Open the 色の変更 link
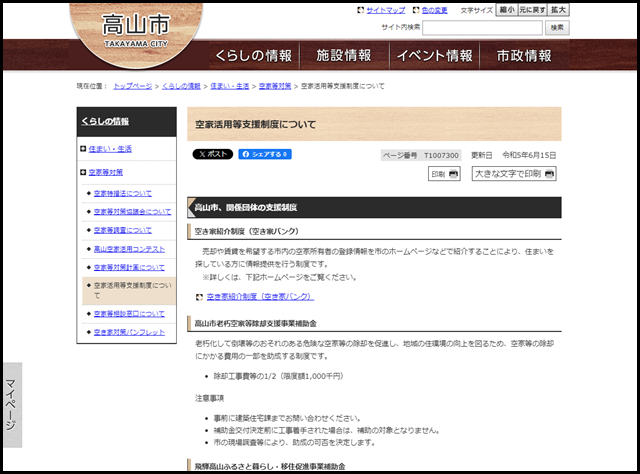Image resolution: width=640 pixels, height=474 pixels. pyautogui.click(x=435, y=10)
